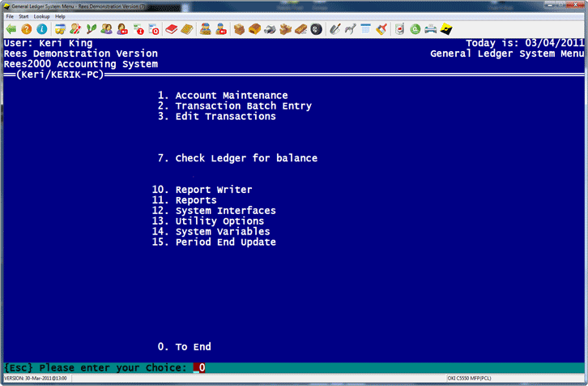Open the Start menu in menu bar
This screenshot has height=386, width=588.
coord(23,16)
